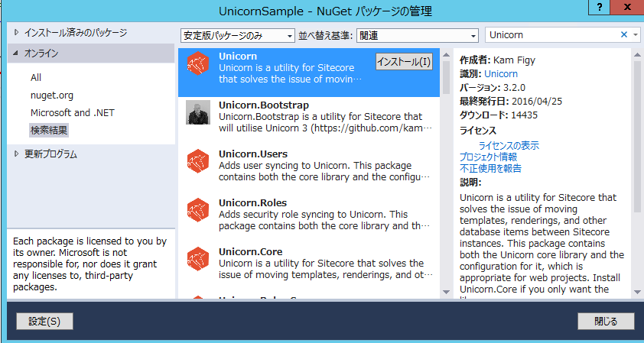
Task: Select the Unicorn package title in the list
Action: click(238, 57)
